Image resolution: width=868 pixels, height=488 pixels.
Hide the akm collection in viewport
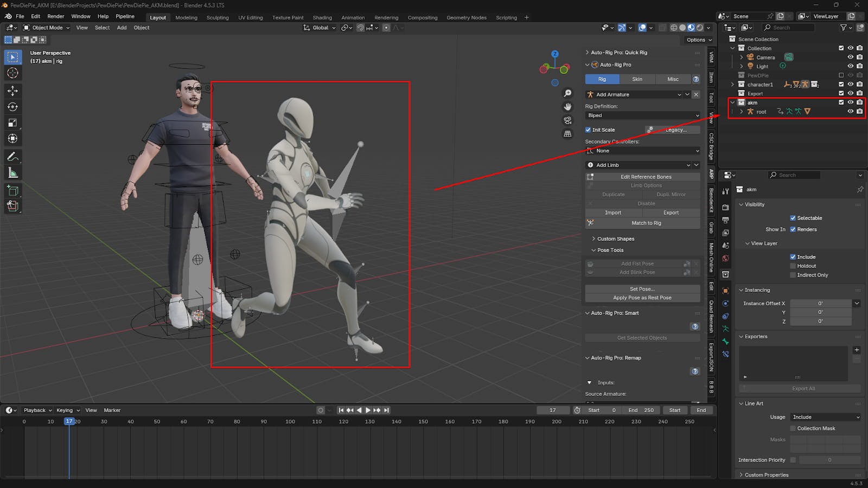850,102
